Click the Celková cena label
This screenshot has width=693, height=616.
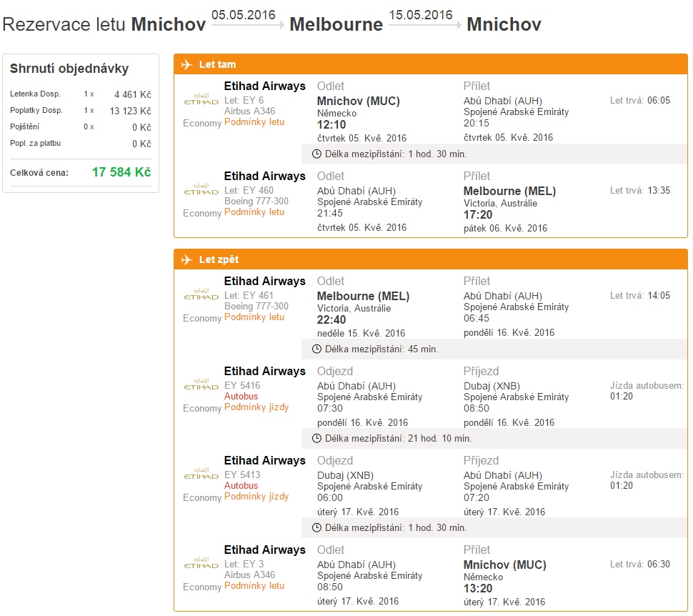click(39, 173)
